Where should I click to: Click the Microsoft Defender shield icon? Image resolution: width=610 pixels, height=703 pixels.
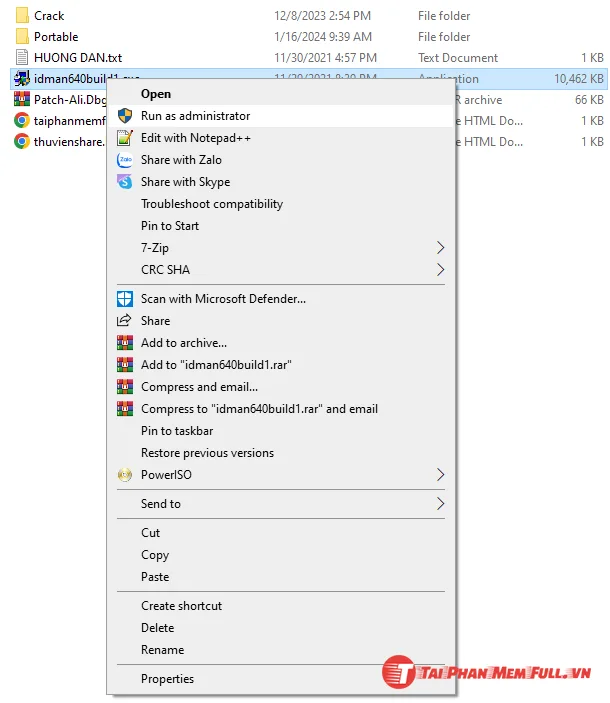coord(125,299)
